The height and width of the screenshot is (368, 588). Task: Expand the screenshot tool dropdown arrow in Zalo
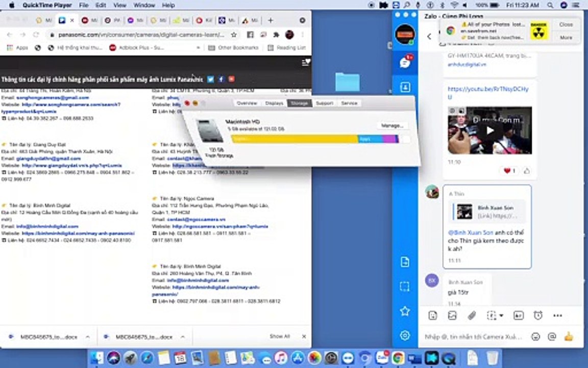coord(501,315)
